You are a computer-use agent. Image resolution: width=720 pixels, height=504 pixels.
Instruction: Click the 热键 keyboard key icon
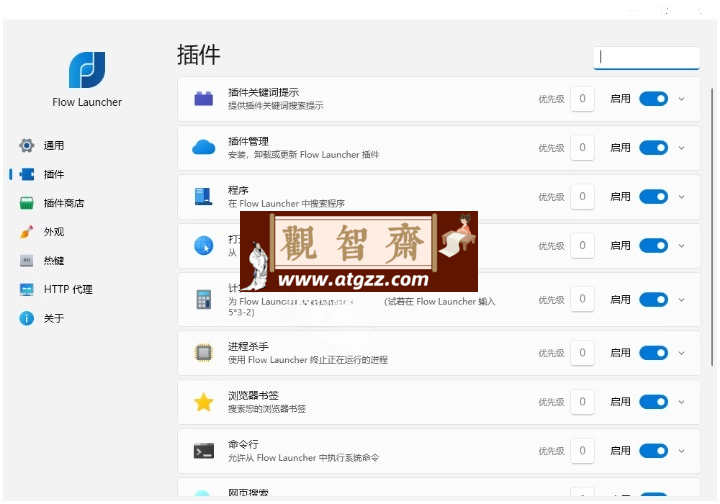(x=27, y=261)
